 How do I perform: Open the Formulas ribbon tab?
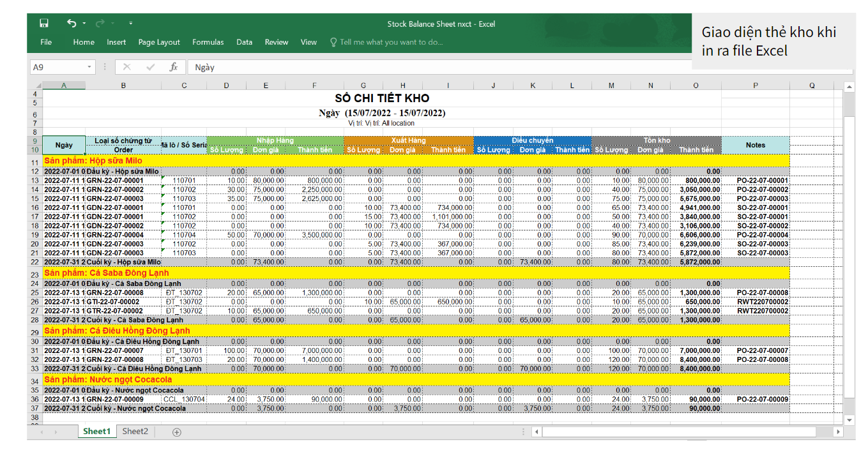(208, 42)
